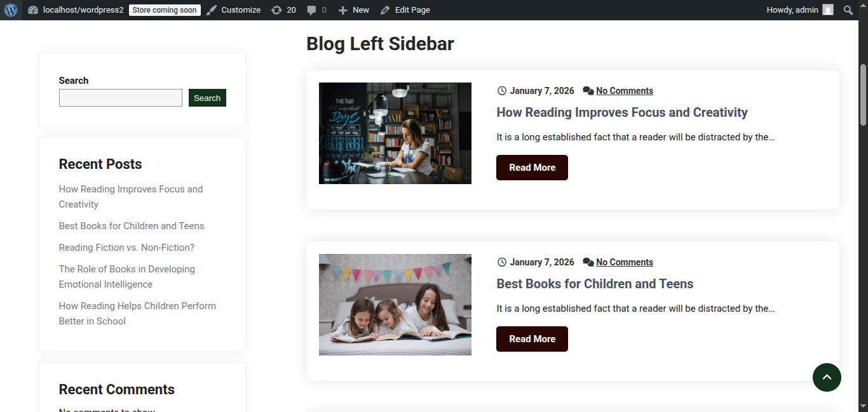Image resolution: width=868 pixels, height=412 pixels.
Task: Open the WordPress logo menu
Action: pos(11,10)
